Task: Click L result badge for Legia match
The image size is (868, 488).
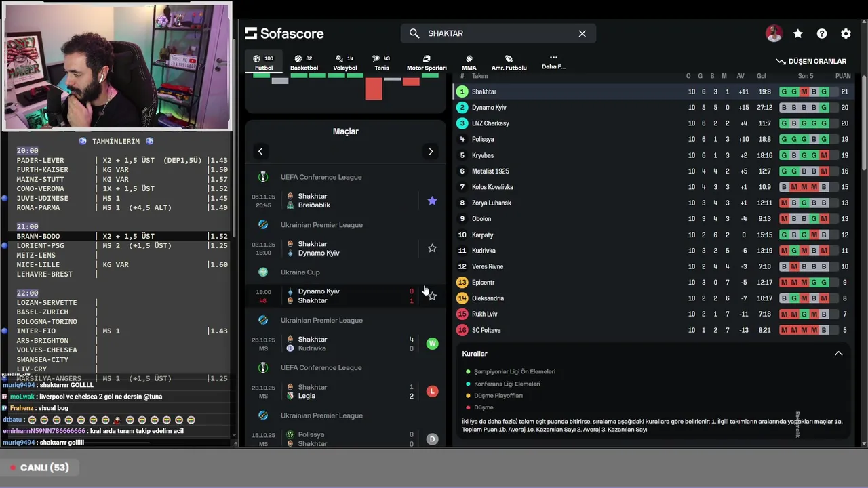Action: click(x=432, y=391)
